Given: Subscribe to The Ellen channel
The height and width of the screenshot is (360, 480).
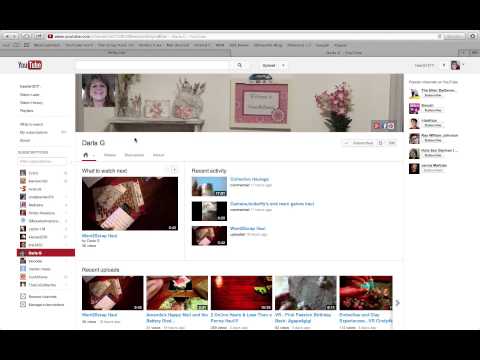Looking at the screenshot, I should tap(433, 95).
